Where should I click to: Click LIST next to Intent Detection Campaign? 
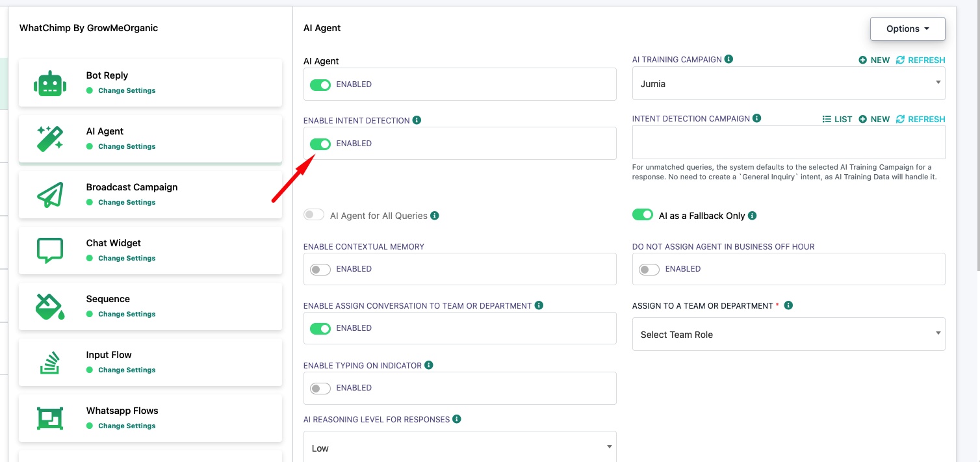[x=837, y=119]
